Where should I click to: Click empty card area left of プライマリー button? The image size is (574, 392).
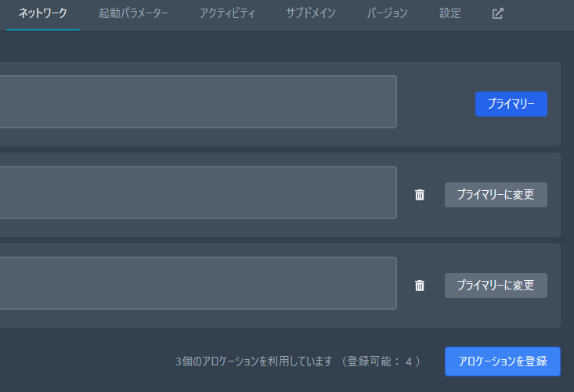point(435,104)
